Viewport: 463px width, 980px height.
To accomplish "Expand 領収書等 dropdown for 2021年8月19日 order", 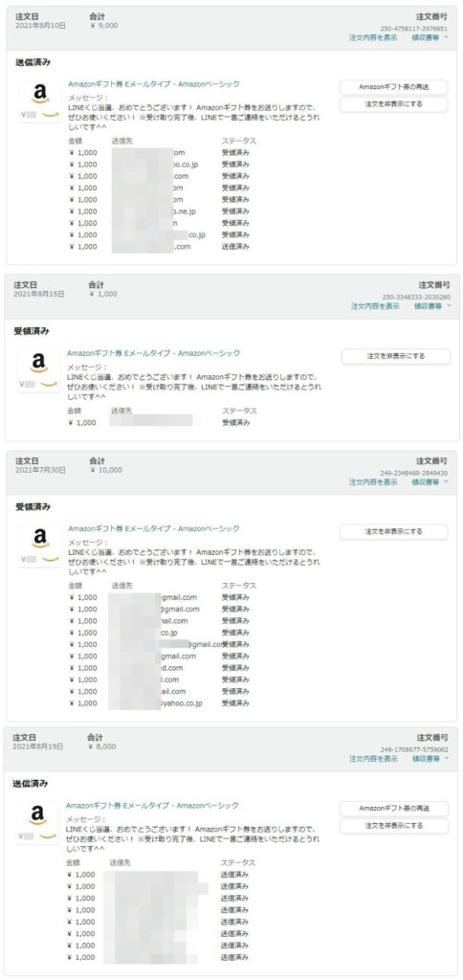I will tap(431, 758).
